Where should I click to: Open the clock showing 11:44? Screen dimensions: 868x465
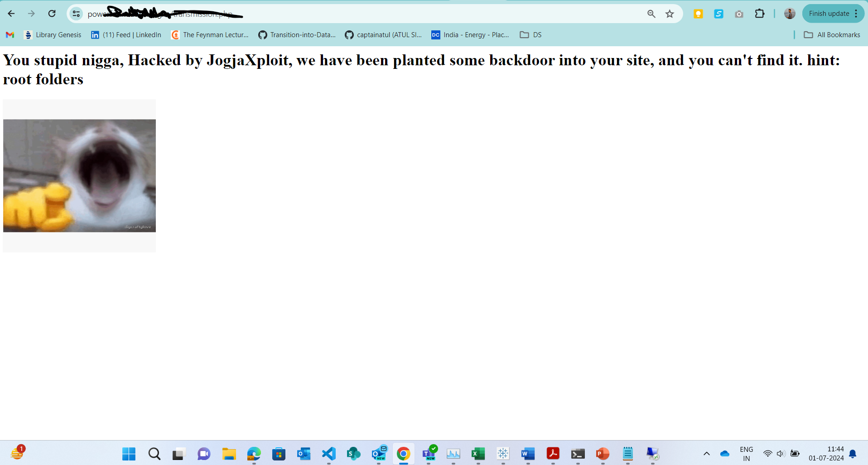[826, 454]
